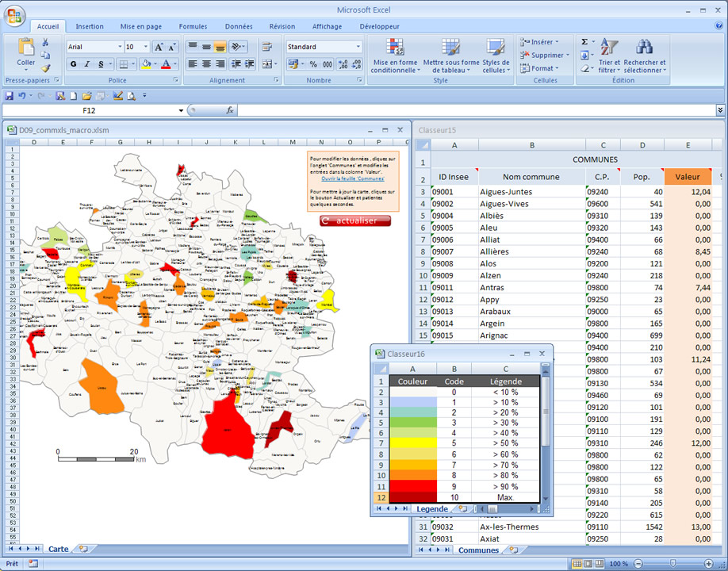
Task: Open the font size dropdown
Action: (146, 47)
